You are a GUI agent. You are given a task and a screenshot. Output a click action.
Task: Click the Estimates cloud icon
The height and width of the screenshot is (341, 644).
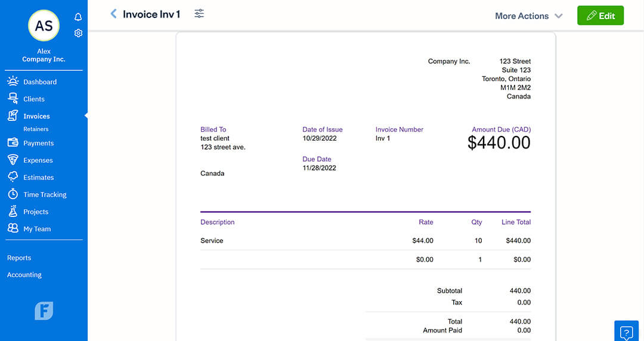point(13,177)
